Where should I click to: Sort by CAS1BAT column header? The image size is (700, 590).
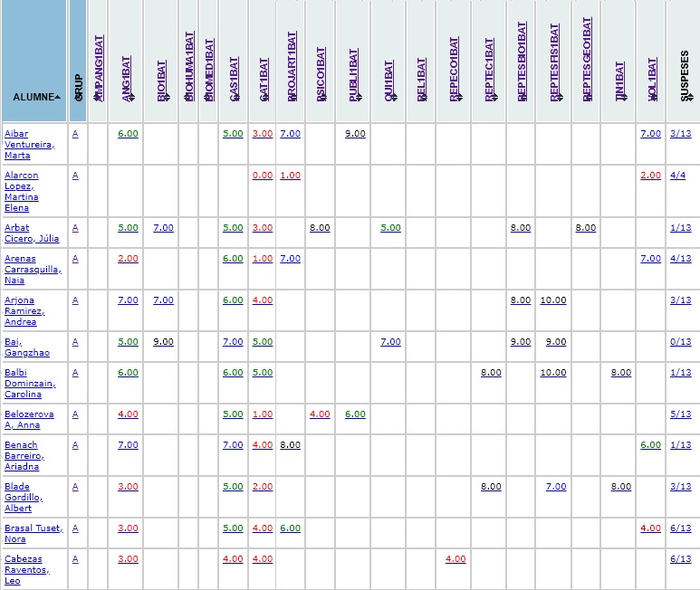[x=234, y=80]
